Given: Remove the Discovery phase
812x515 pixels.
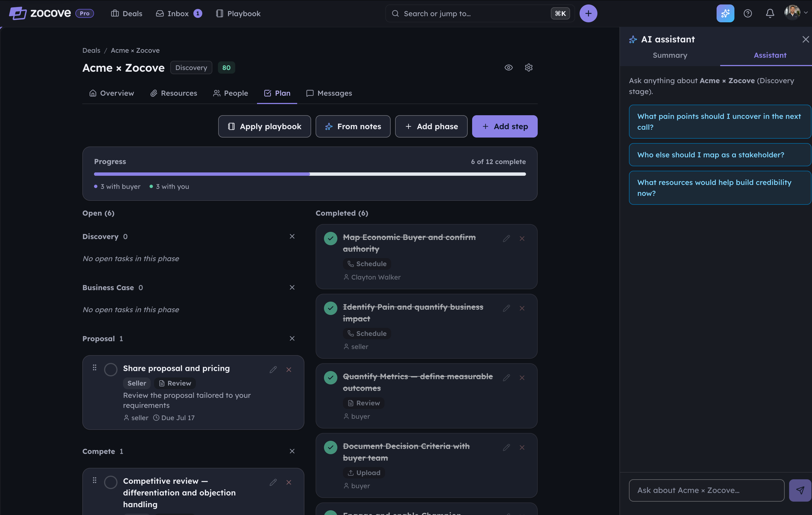Looking at the screenshot, I should 292,237.
